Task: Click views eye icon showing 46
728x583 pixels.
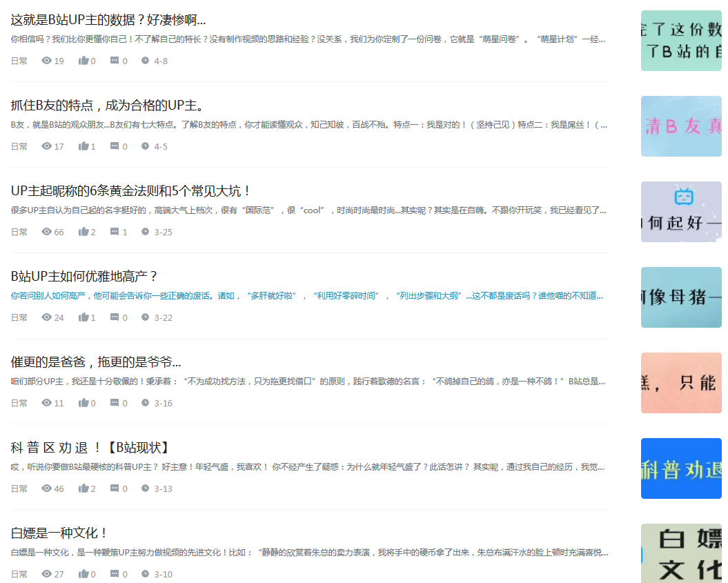Action: click(x=46, y=488)
